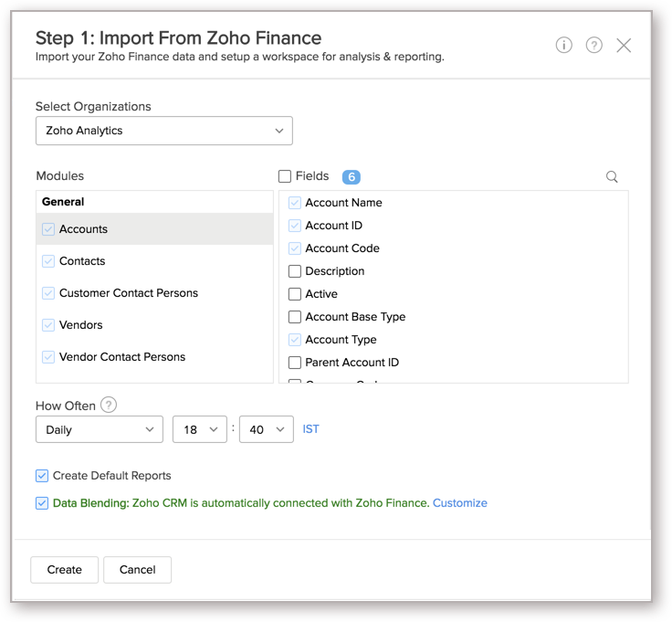Click the selected fields count badge 6
Screen dimensions: 672x622
coord(351,176)
